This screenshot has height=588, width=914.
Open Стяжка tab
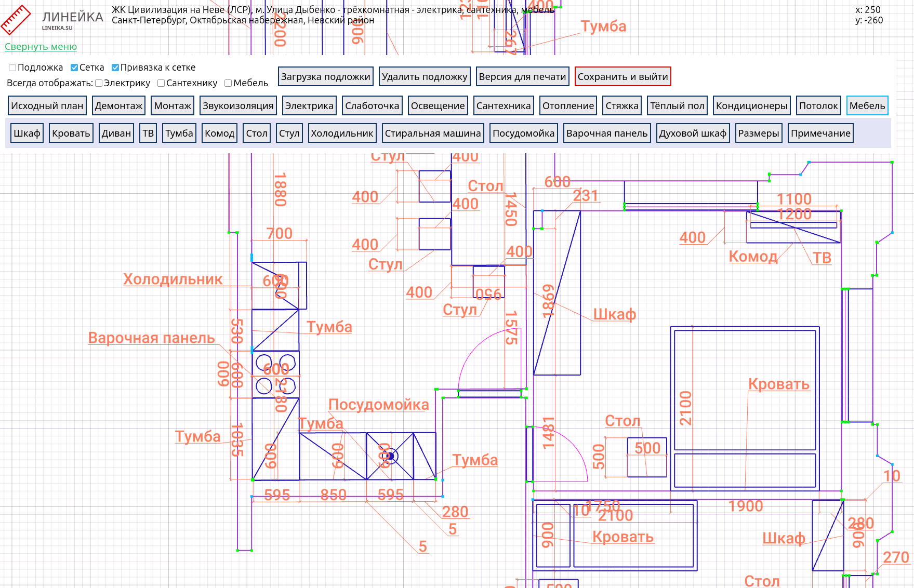tap(622, 105)
